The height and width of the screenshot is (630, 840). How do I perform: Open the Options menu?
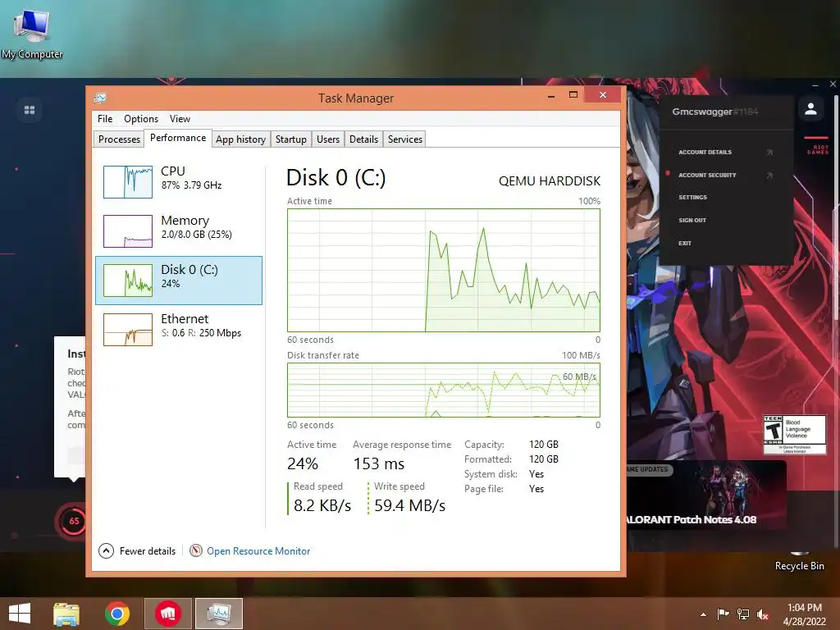pos(141,119)
